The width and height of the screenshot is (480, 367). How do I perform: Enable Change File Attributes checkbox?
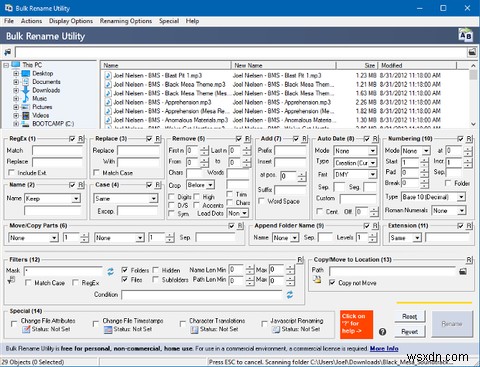click(x=14, y=324)
